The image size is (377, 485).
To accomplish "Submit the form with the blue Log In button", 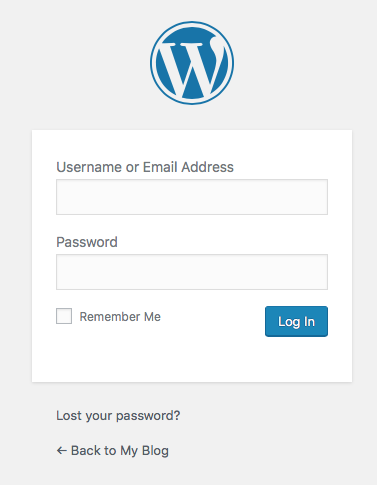I will (296, 321).
